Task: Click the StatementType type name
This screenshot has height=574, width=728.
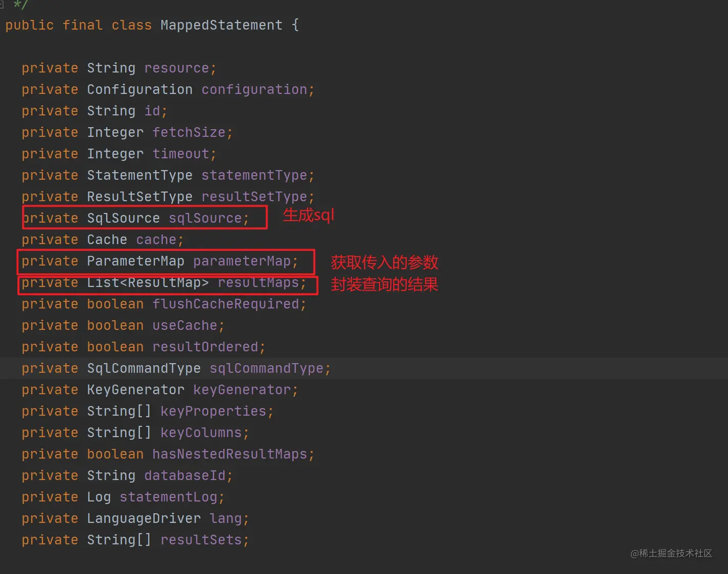Action: coord(139,175)
